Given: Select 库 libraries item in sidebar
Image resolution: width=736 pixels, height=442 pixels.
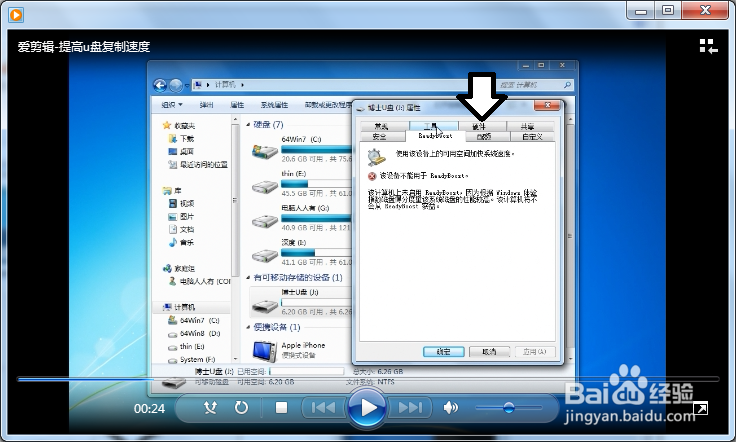Looking at the screenshot, I should (172, 191).
